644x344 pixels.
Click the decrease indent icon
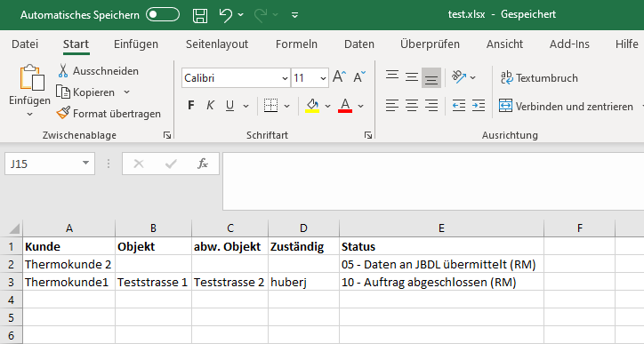coord(459,106)
